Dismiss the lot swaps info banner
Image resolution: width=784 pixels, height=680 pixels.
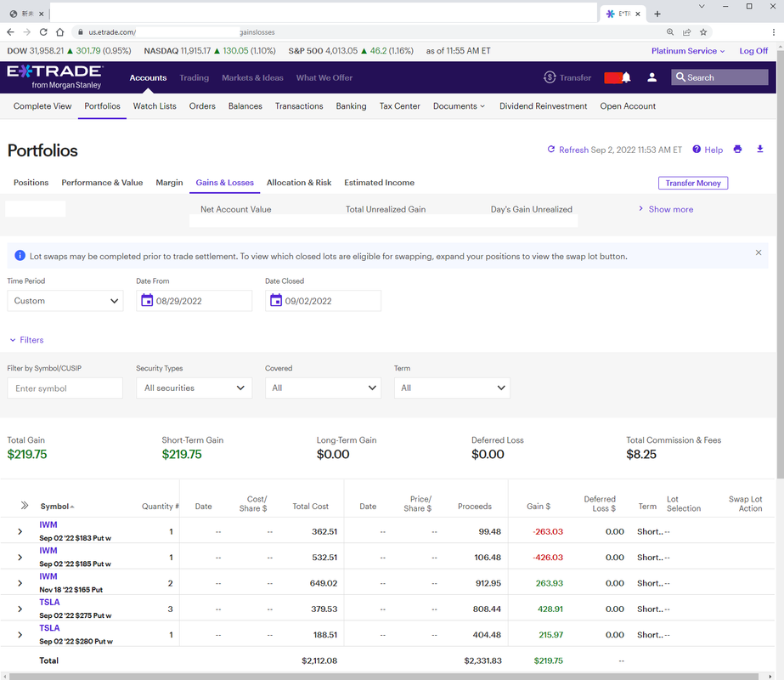759,252
